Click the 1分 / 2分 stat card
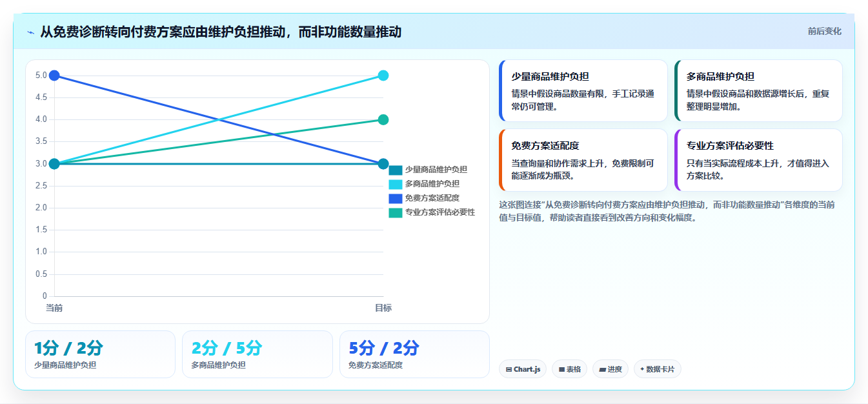Image resolution: width=868 pixels, height=404 pixels. pyautogui.click(x=100, y=354)
